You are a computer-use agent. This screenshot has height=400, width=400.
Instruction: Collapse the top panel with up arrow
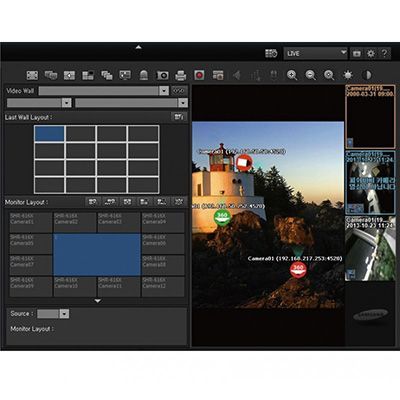138,47
